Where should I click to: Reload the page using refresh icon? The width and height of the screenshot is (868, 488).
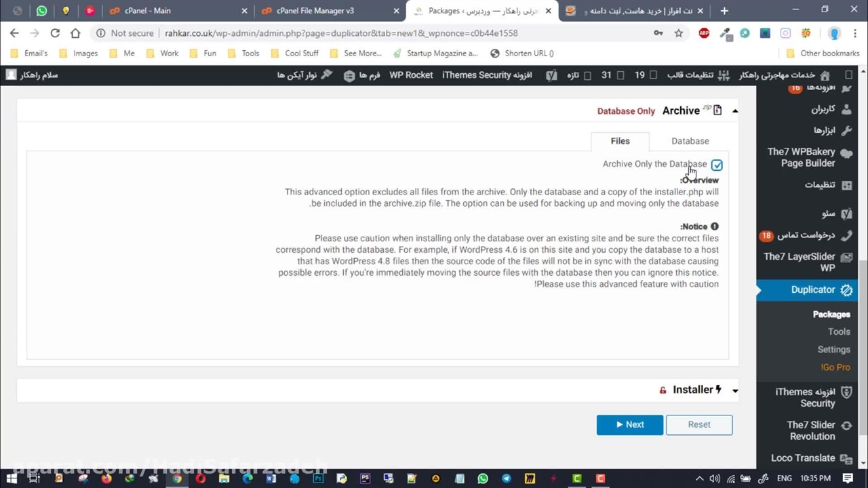[x=55, y=33]
